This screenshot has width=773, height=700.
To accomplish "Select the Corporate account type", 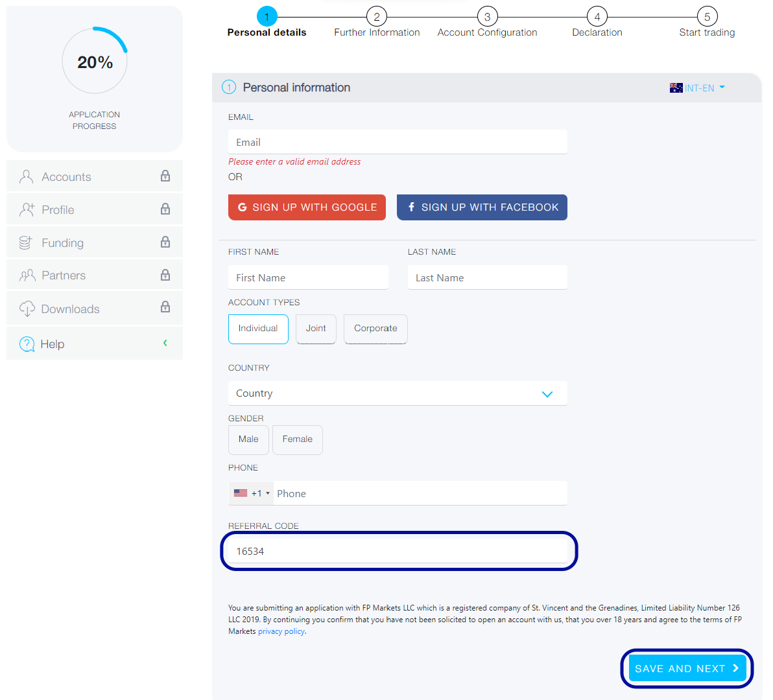I will click(375, 329).
